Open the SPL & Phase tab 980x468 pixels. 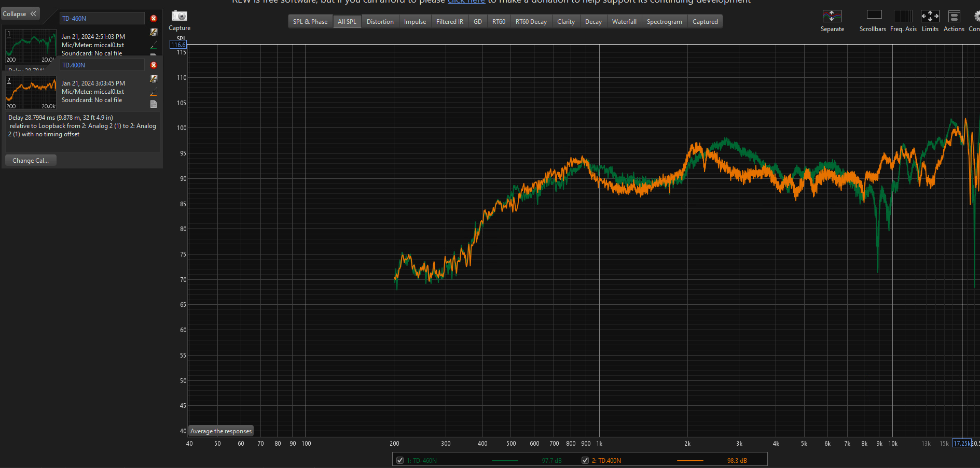[310, 22]
